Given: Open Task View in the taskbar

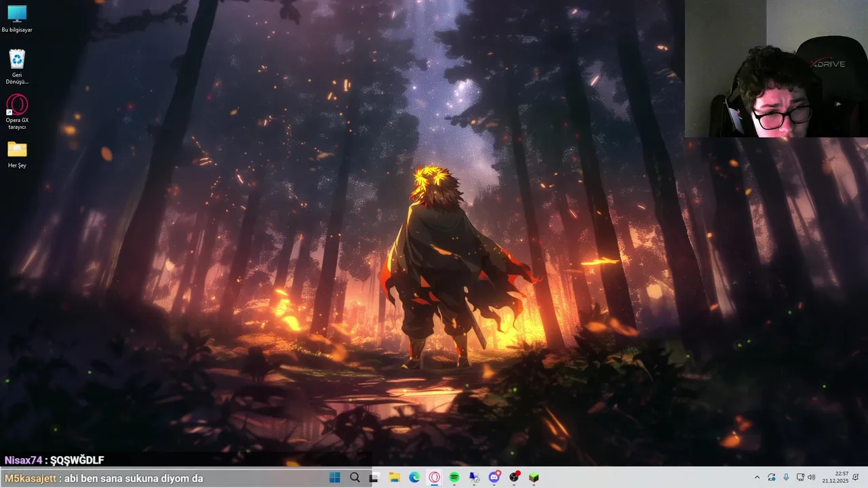Looking at the screenshot, I should tap(374, 477).
